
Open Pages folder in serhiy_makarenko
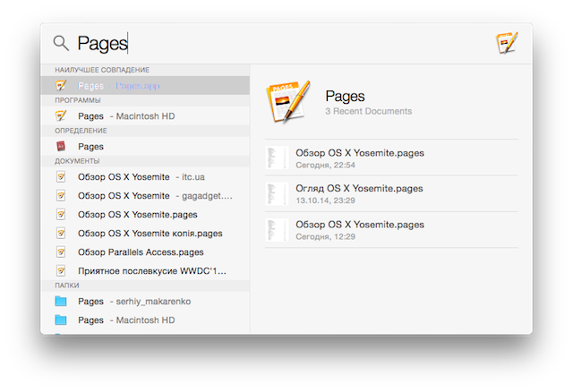coord(145,302)
